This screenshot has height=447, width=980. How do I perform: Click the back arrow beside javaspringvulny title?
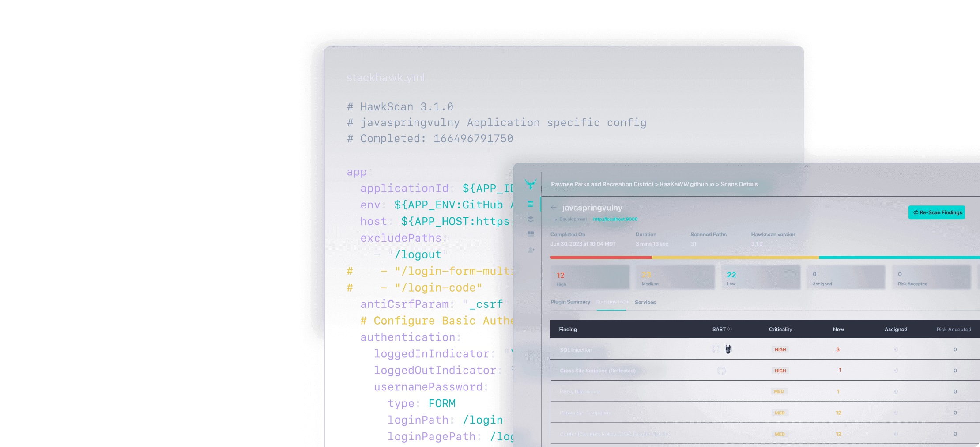pyautogui.click(x=554, y=208)
